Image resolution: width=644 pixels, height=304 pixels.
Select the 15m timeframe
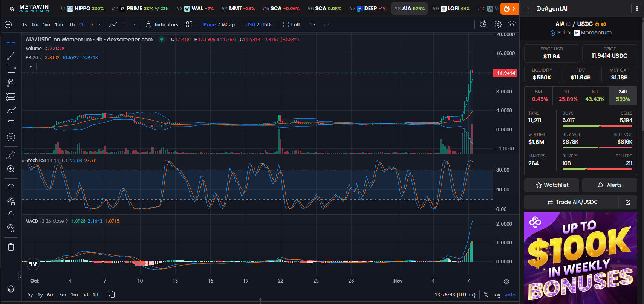[60, 24]
